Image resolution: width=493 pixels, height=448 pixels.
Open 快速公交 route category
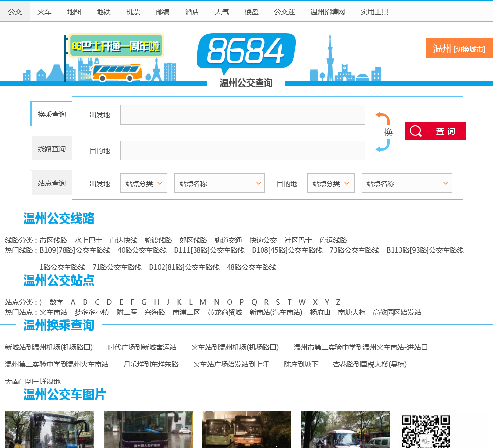pos(263,240)
